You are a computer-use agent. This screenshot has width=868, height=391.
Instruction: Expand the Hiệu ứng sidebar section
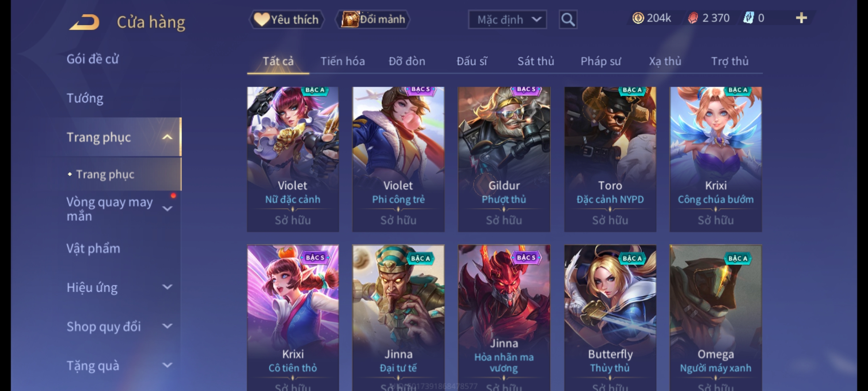click(167, 287)
